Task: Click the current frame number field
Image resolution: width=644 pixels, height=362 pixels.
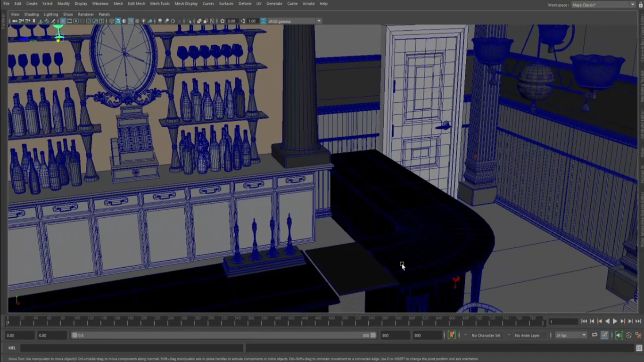Action: tap(563, 321)
